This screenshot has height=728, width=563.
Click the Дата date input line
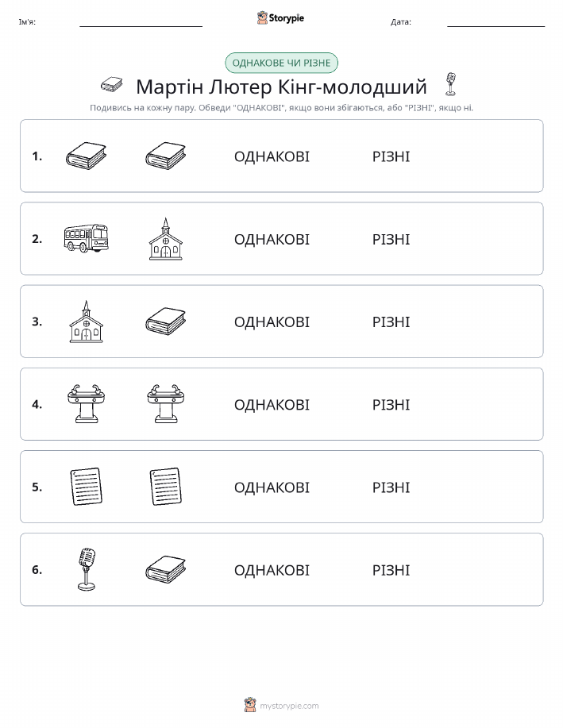pos(496,22)
